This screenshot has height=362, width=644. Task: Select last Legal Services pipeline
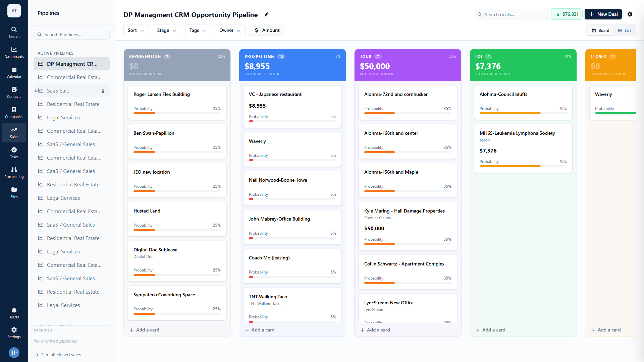(71, 305)
